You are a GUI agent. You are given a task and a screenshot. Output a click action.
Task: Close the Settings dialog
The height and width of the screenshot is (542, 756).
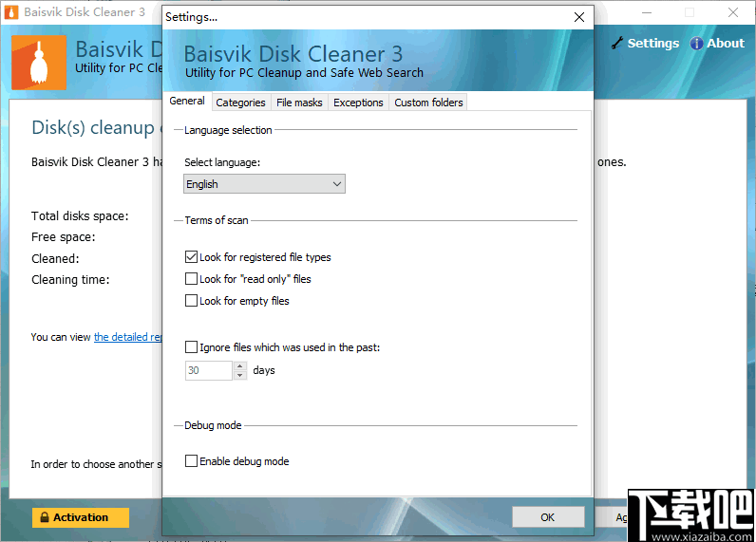coord(579,17)
